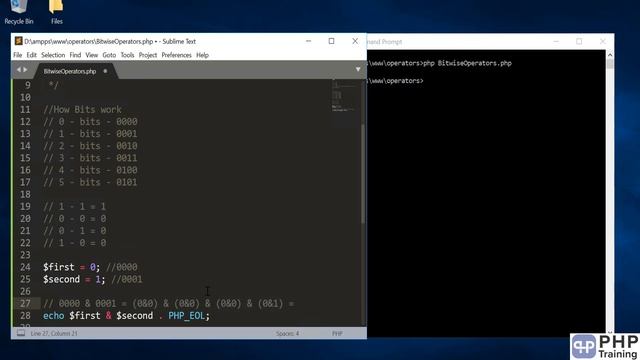Click the '// 3 - bits - 0011' comment

click(90, 158)
